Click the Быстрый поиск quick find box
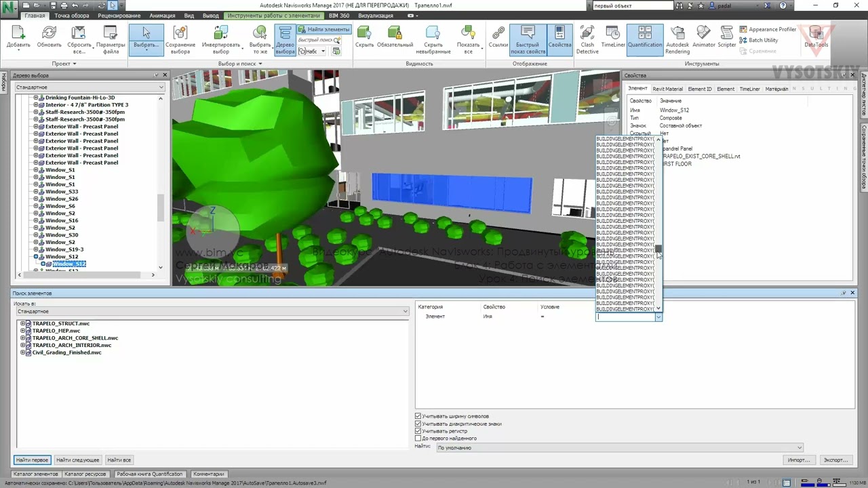 [319, 40]
